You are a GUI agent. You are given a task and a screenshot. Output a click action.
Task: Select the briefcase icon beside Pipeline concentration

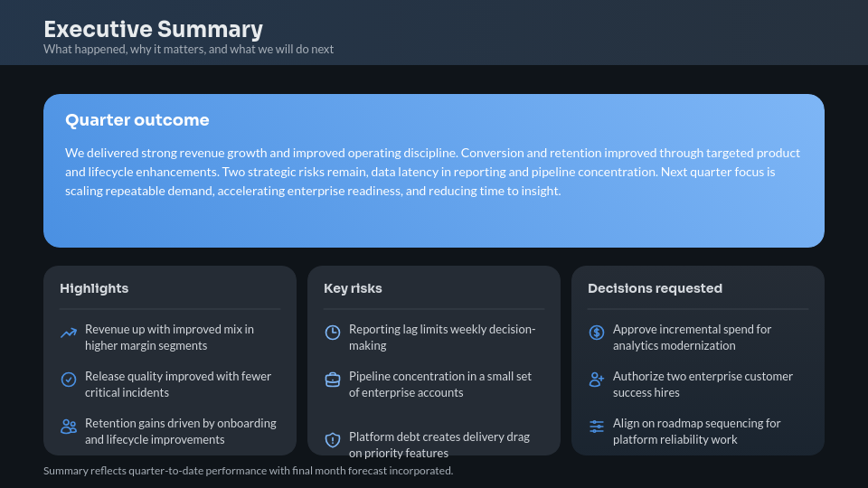[332, 380]
